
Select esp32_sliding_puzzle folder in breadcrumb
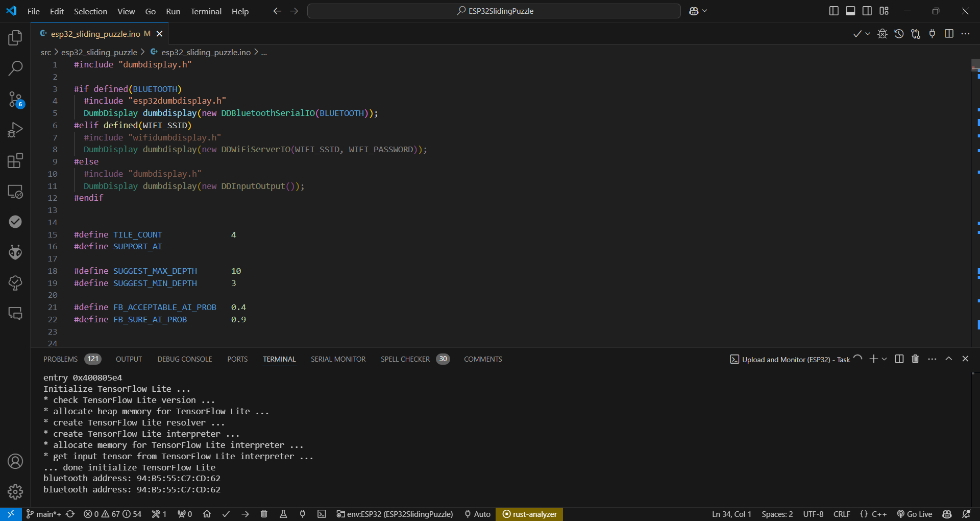tap(99, 53)
